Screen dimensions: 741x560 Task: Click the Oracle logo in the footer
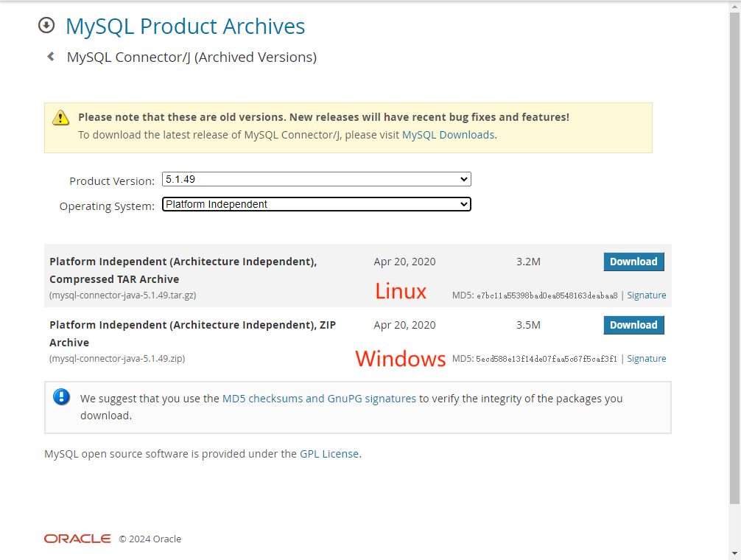click(77, 539)
